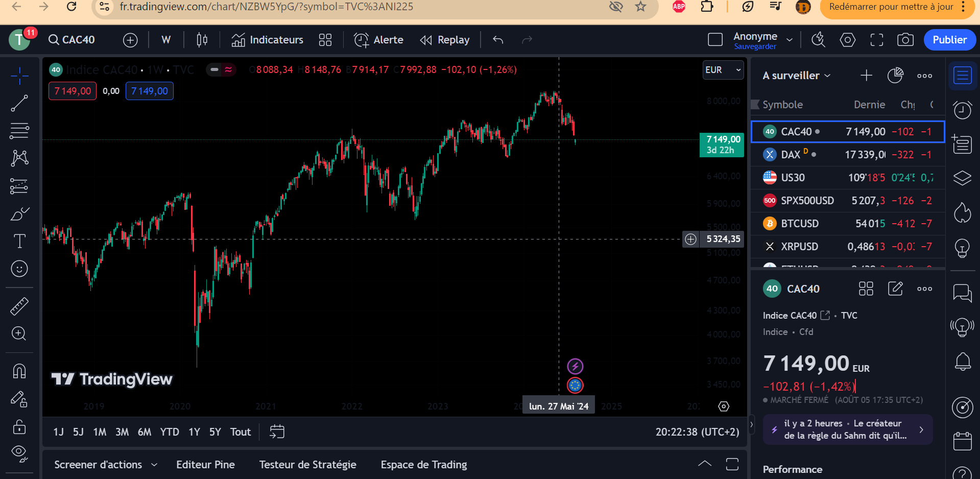980x479 pixels.
Task: Open the calendar panel on right sidebar
Action: (963, 440)
